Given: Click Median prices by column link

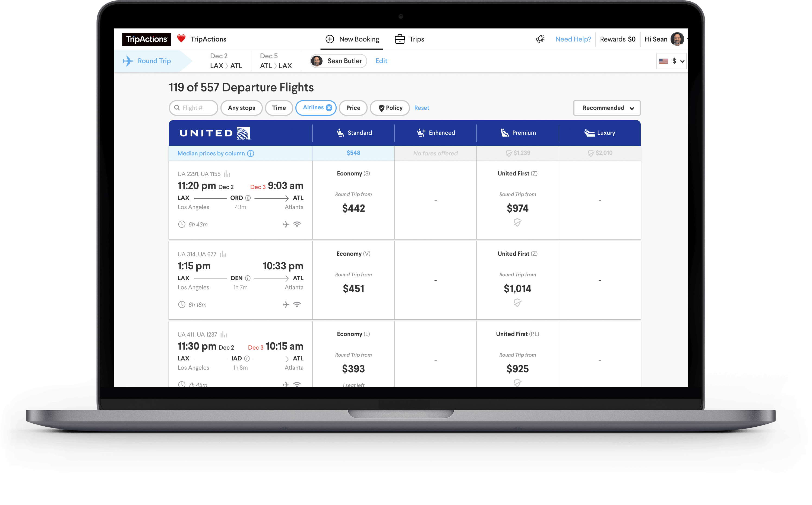Looking at the screenshot, I should click(x=211, y=154).
